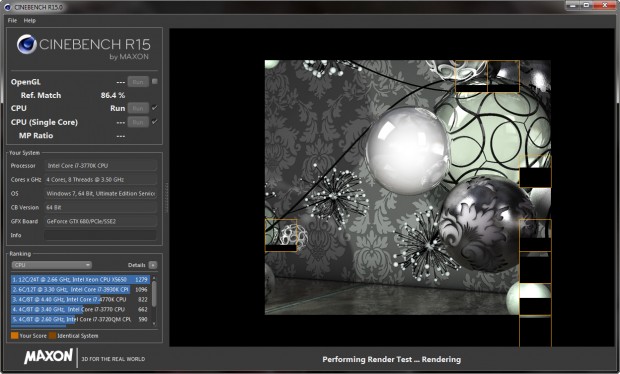Viewport: 620px width, 374px height.
Task: Select ranking entry Intel Core i7-4770K
Action: coord(80,299)
